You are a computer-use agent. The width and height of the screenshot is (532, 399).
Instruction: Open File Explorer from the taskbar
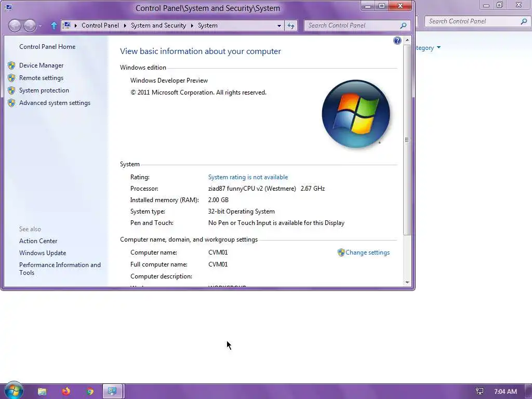[42, 391]
